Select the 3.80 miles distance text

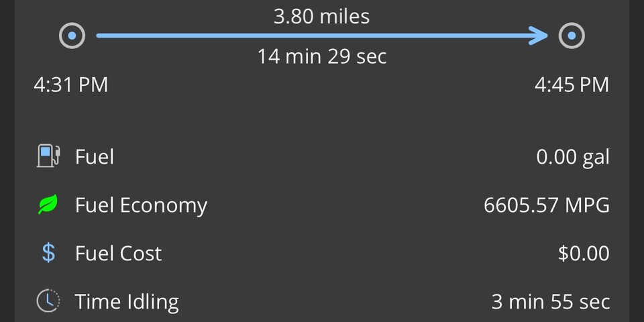click(322, 15)
